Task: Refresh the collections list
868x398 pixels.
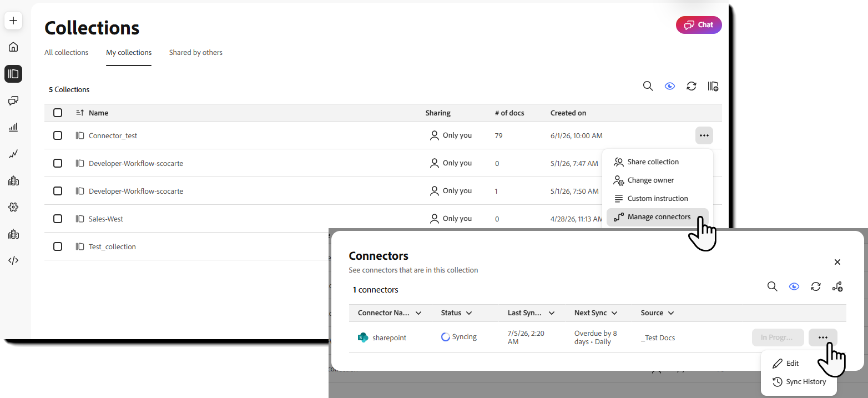Action: coord(691,86)
